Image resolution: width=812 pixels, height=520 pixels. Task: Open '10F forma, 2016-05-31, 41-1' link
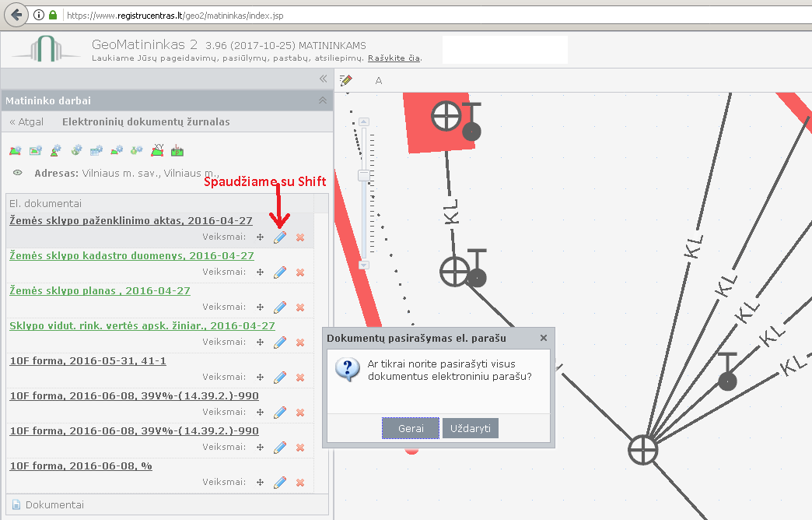tap(88, 361)
